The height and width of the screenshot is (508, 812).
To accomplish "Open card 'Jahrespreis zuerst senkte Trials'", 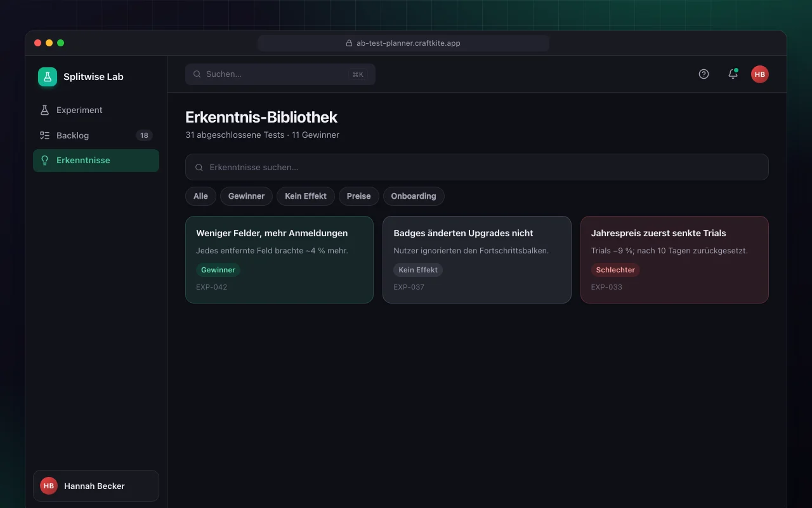I will (x=674, y=260).
